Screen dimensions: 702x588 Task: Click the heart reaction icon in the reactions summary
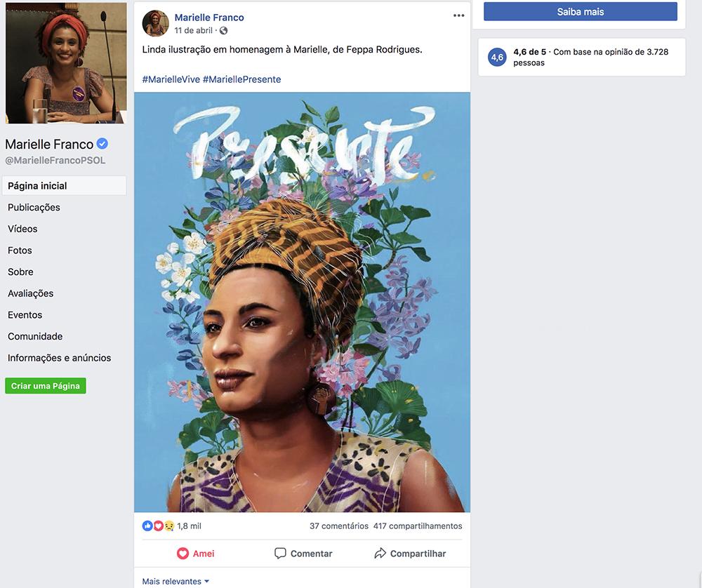pyautogui.click(x=158, y=526)
